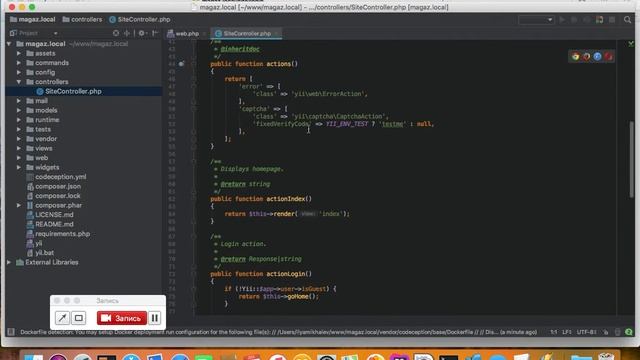Select requirements.php file

click(x=58, y=234)
